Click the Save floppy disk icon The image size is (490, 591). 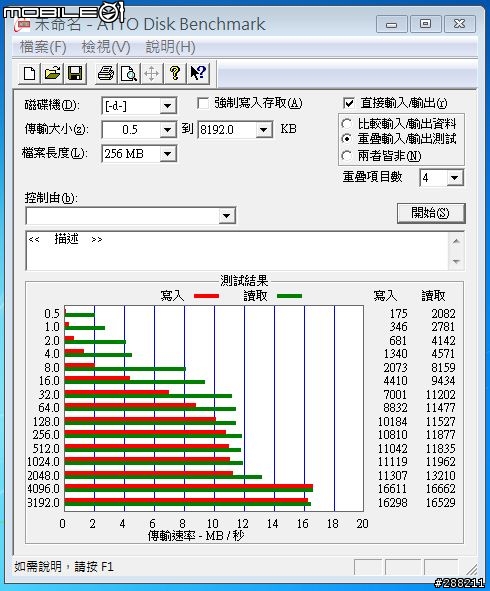coord(75,73)
